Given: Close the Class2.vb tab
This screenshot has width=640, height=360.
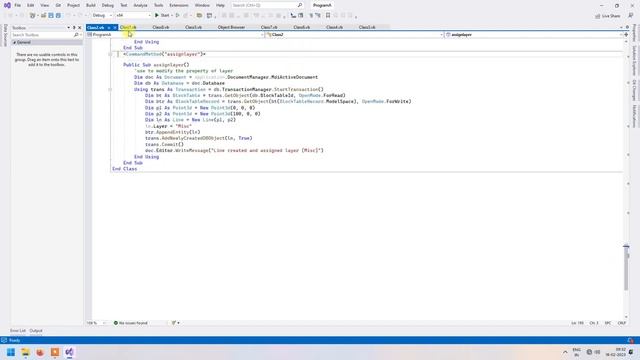Looking at the screenshot, I should coord(115,27).
